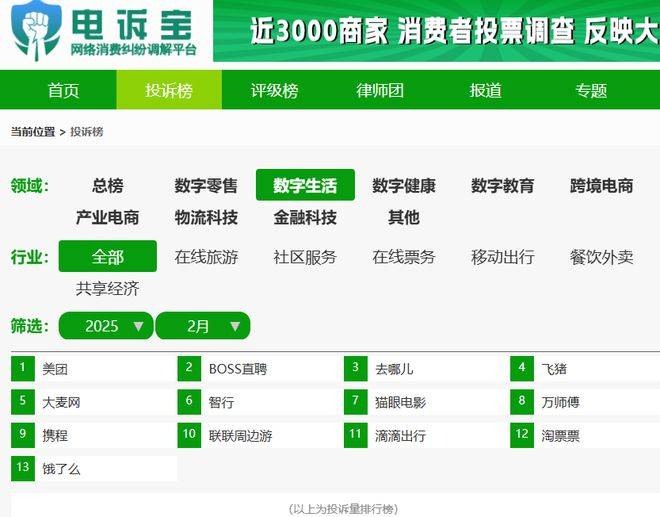Viewport: 660px width, 517px height.
Task: Select the 跨境电商 domain filter
Action: click(x=601, y=185)
